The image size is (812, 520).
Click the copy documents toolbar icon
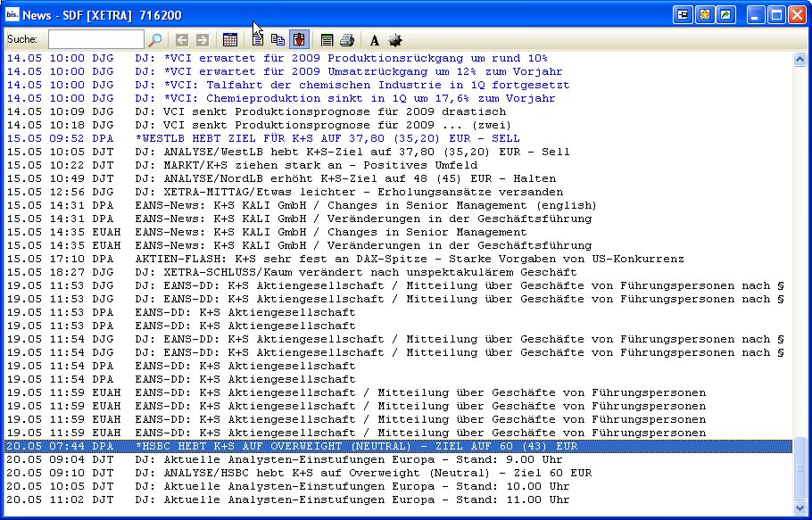(278, 40)
